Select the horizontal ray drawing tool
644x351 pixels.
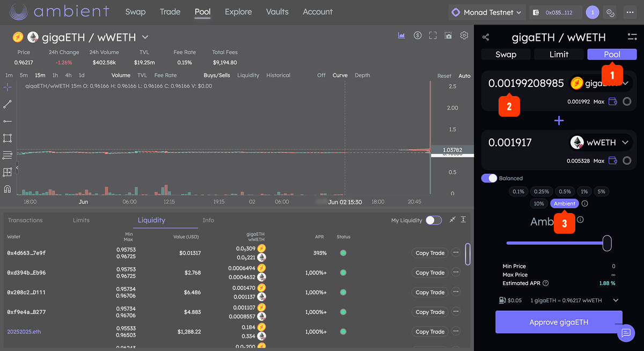[x=8, y=121]
